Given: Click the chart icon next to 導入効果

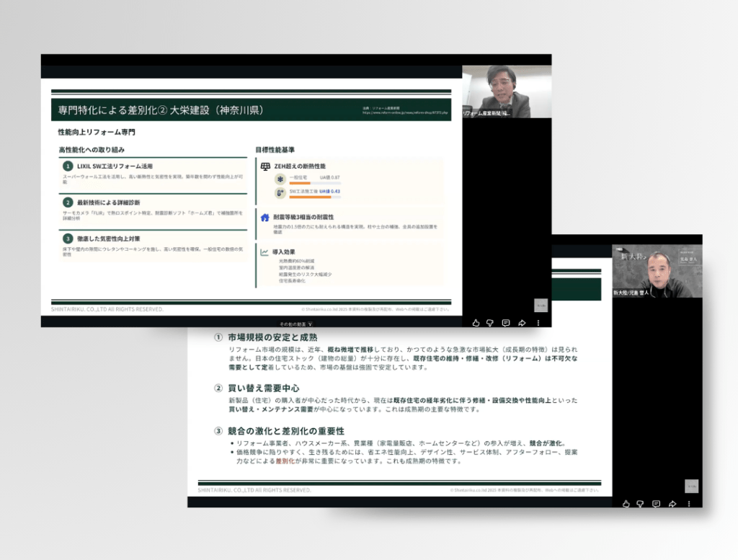Looking at the screenshot, I should pyautogui.click(x=265, y=252).
